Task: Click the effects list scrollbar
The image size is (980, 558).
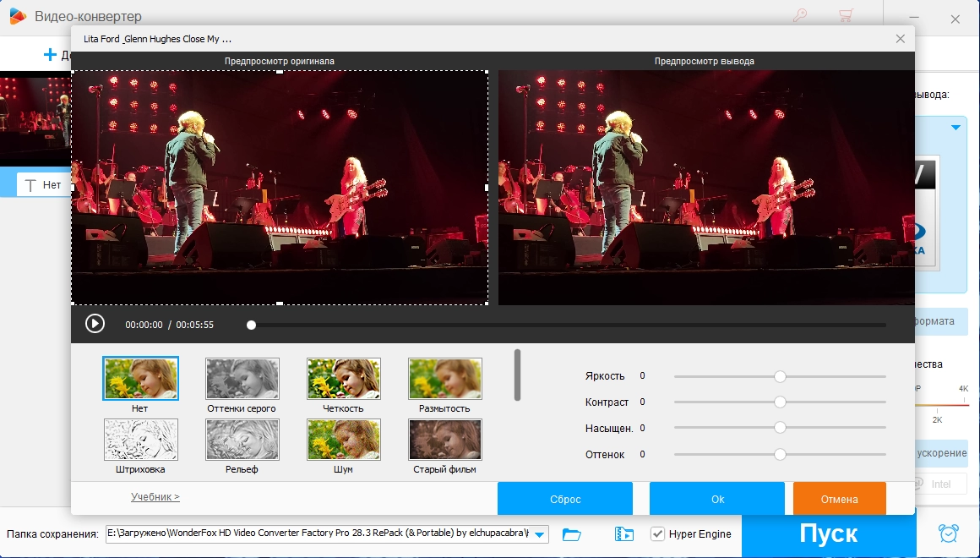Action: [518, 375]
